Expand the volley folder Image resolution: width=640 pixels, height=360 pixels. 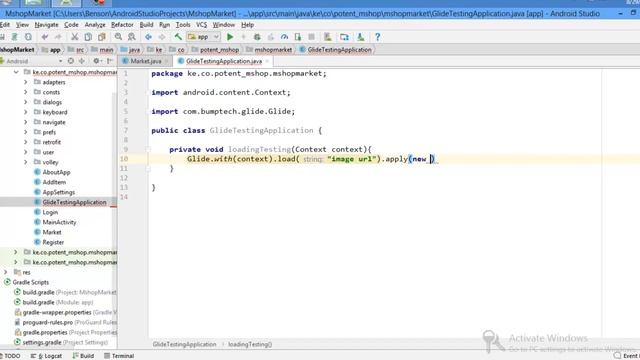[x=26, y=162]
